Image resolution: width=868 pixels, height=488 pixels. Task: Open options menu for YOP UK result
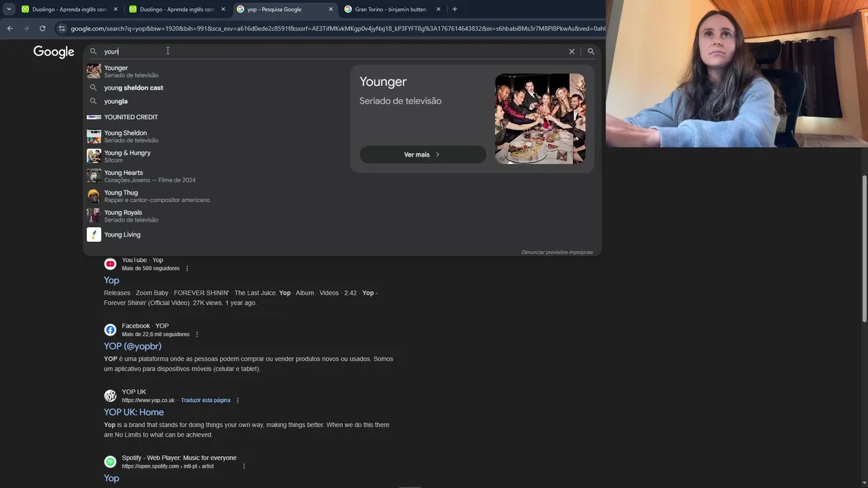pos(237,401)
